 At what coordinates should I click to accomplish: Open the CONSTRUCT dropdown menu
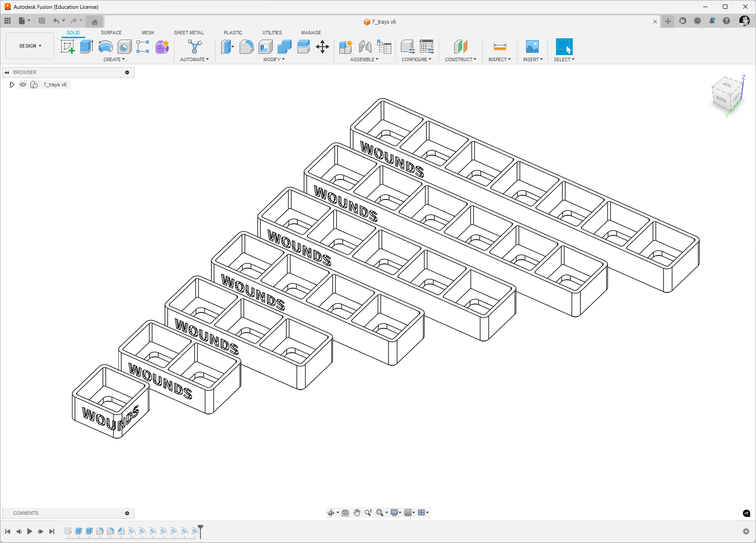460,59
